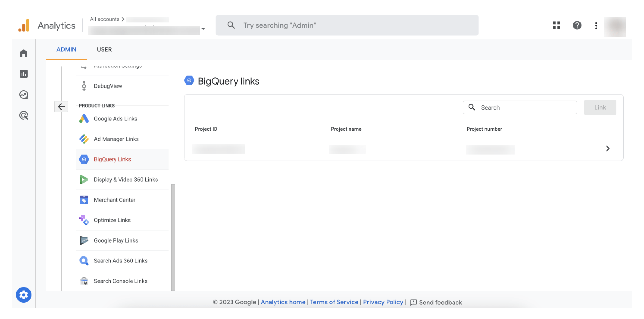This screenshot has width=644, height=319.
Task: Click the Search Ads 360 Links icon
Action: 84,261
